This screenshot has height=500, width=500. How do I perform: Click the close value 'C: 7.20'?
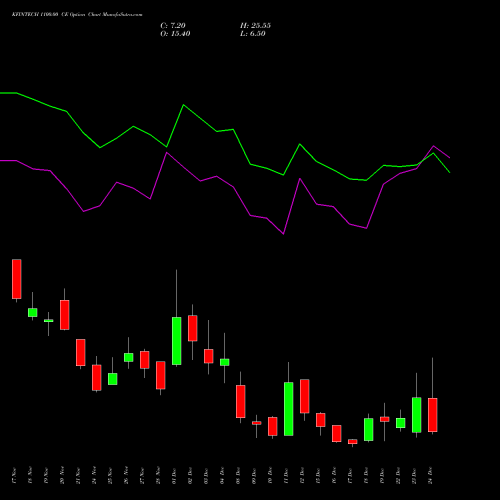(173, 26)
